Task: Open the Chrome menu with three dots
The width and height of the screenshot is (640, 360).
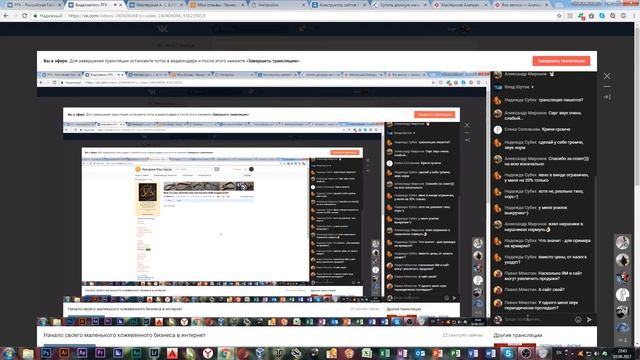Action: (x=635, y=16)
